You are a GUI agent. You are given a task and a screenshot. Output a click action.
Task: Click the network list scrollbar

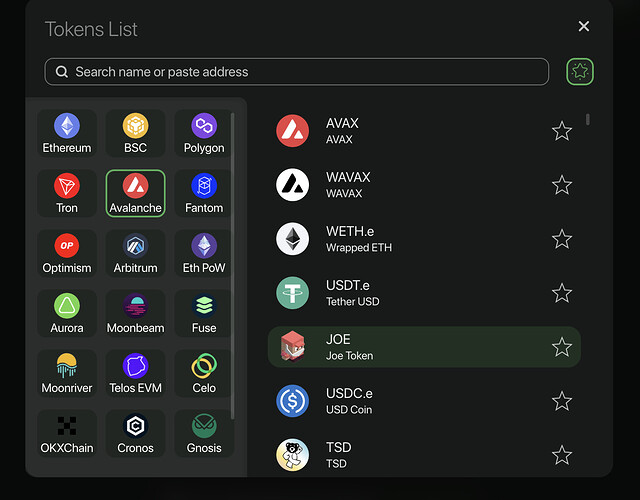click(x=232, y=266)
